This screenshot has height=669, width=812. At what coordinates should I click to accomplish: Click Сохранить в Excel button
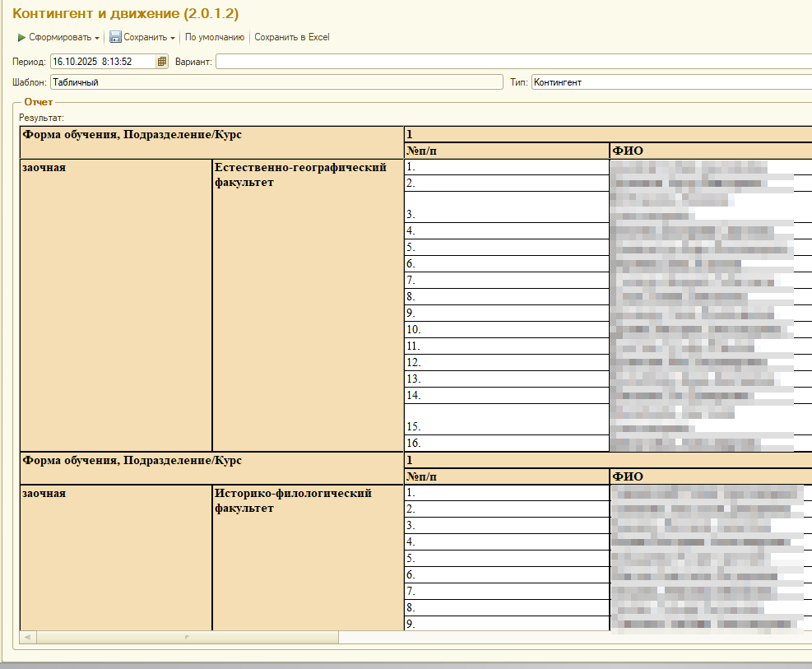coord(291,38)
